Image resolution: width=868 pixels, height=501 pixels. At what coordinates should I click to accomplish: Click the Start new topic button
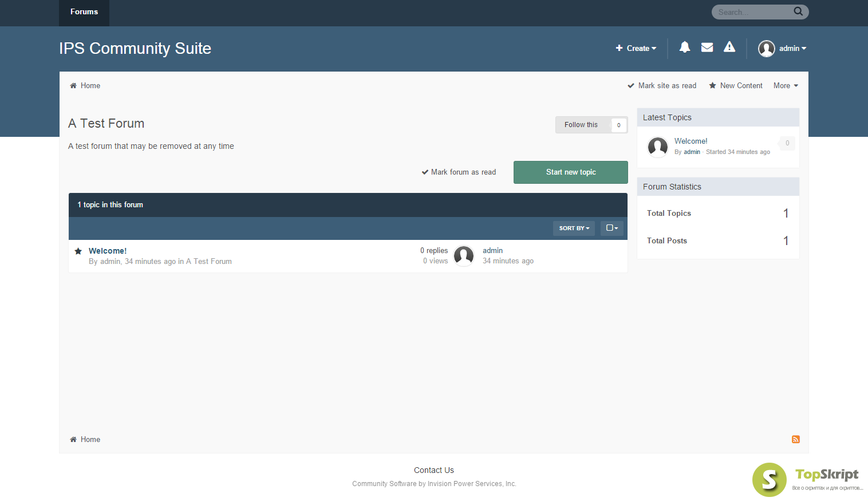pos(571,172)
